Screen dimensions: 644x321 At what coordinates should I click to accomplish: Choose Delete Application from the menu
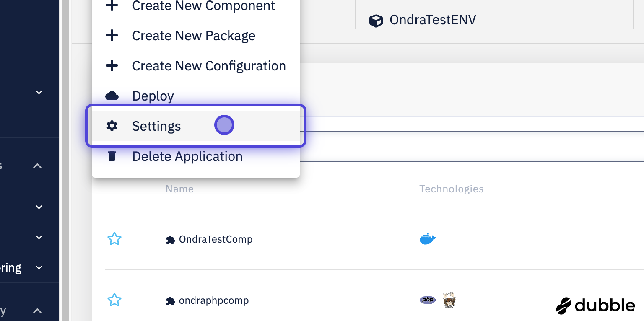(x=187, y=156)
